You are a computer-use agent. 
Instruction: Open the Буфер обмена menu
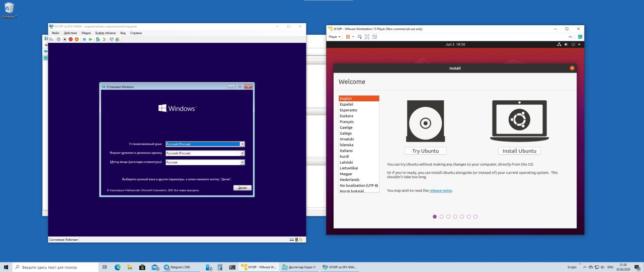[x=106, y=33]
